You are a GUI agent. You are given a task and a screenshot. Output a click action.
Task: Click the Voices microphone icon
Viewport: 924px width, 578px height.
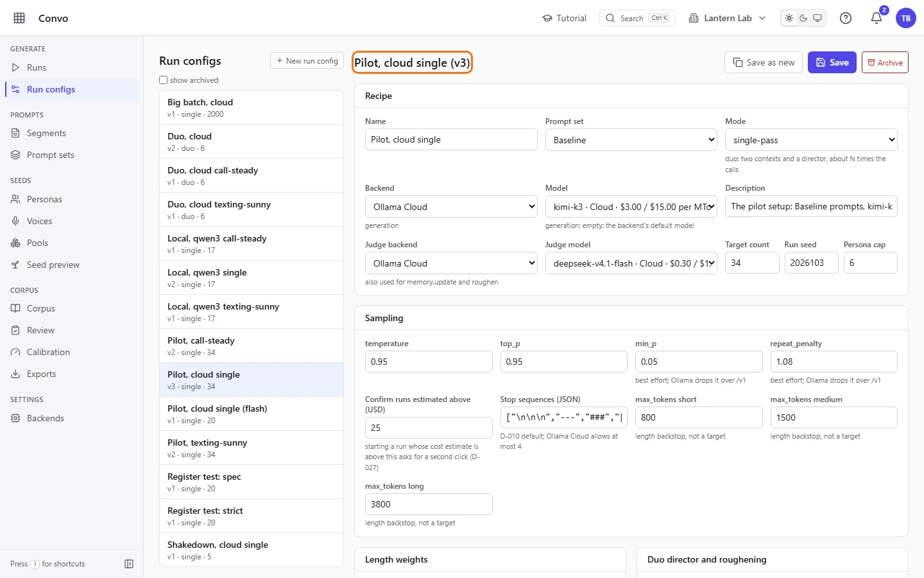tap(15, 221)
